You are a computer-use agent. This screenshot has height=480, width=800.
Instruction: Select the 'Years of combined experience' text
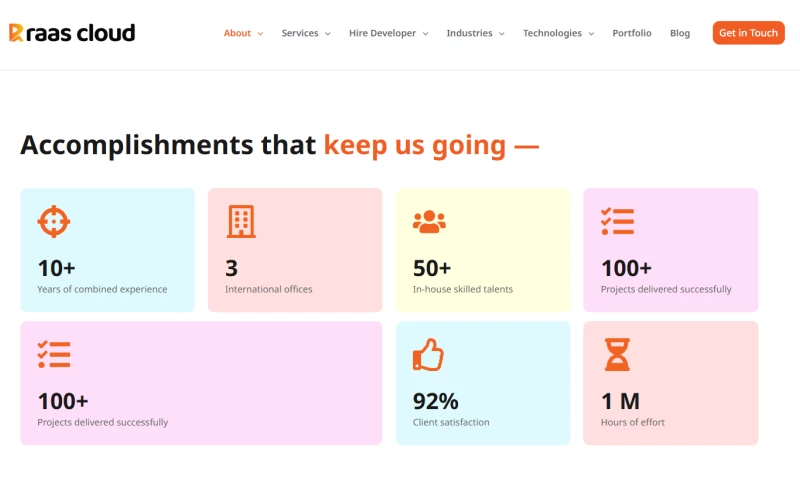pyautogui.click(x=102, y=289)
